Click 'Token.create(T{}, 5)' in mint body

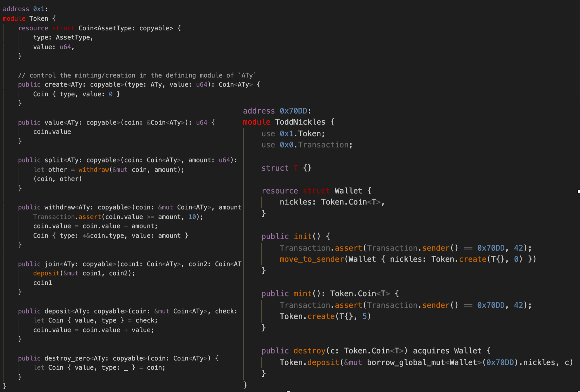coord(325,316)
